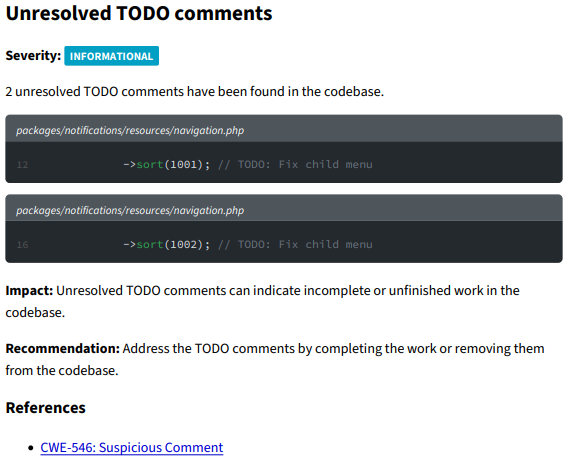Click line number 12 in first code block
Screen dimensions: 571x461
click(23, 165)
